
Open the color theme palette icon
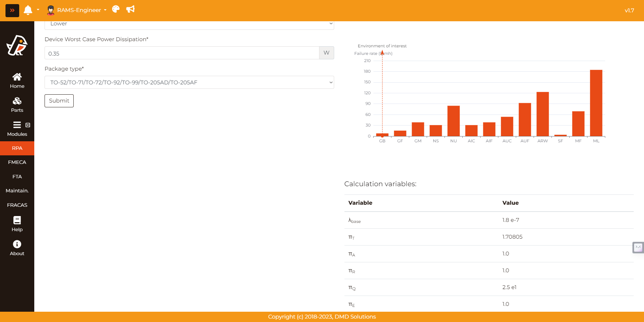tap(116, 9)
